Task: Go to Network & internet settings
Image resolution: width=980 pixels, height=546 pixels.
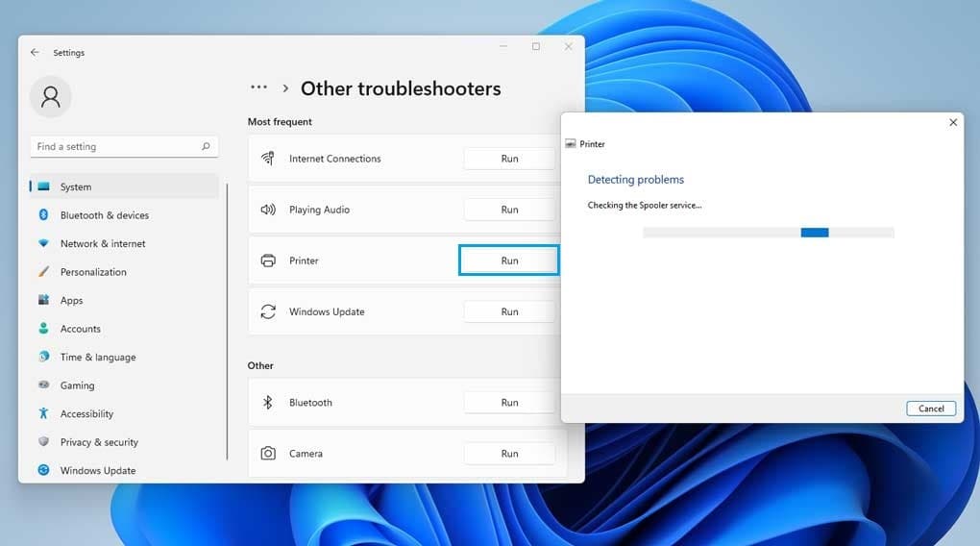Action: 124,243
